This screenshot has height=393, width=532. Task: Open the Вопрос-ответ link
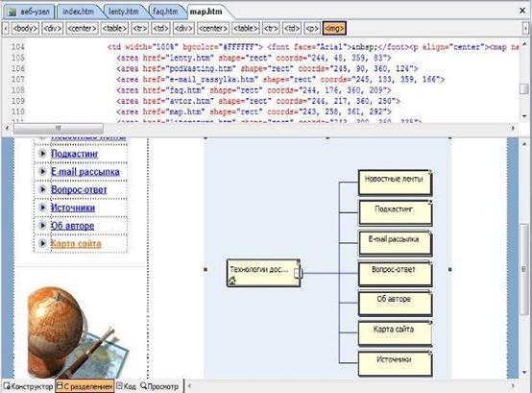[79, 189]
